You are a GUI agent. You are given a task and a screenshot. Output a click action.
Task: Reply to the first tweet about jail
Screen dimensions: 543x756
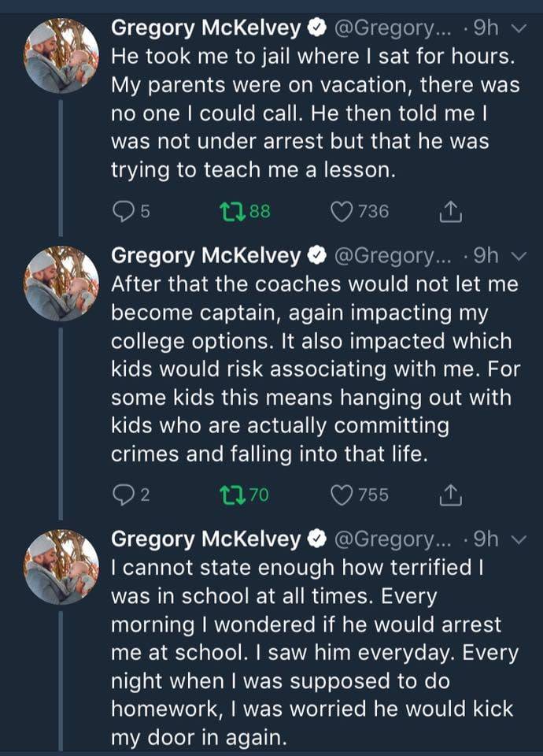point(123,211)
